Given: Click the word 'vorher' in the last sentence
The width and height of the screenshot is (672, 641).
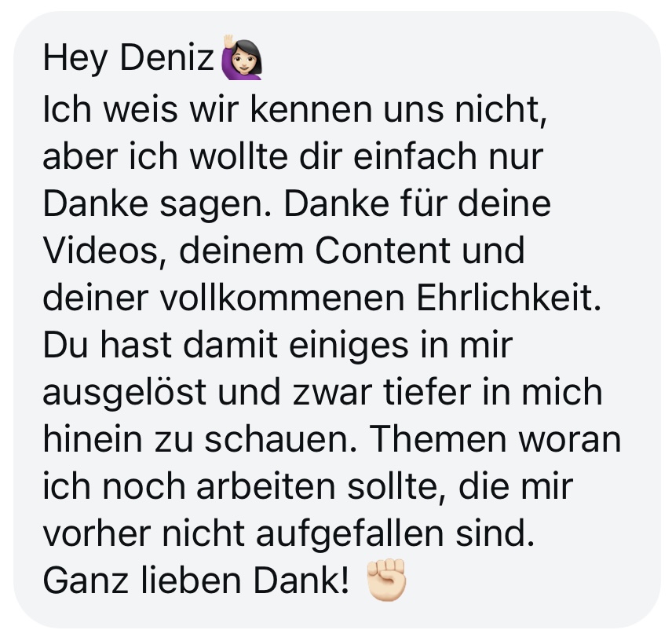Looking at the screenshot, I should click(97, 534).
